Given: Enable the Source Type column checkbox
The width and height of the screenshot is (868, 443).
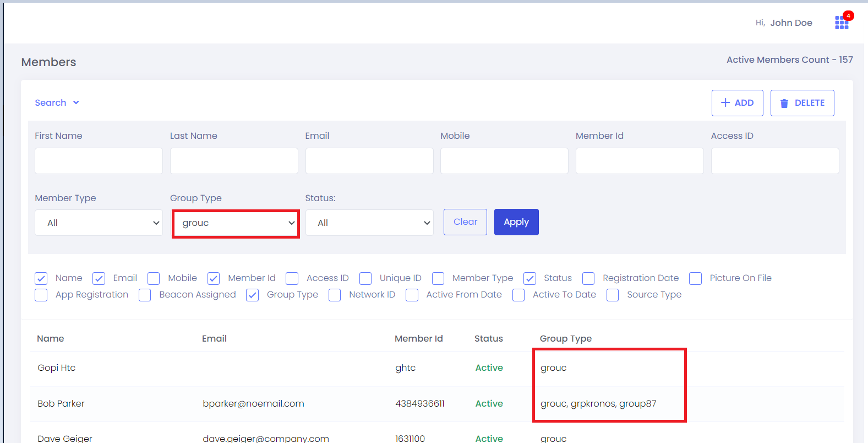Looking at the screenshot, I should pyautogui.click(x=613, y=295).
